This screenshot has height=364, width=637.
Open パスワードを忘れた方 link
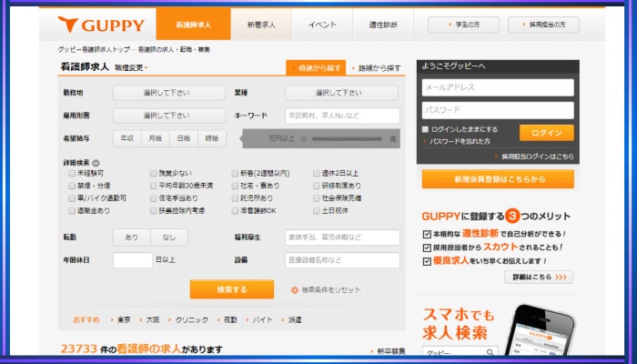[x=460, y=141]
